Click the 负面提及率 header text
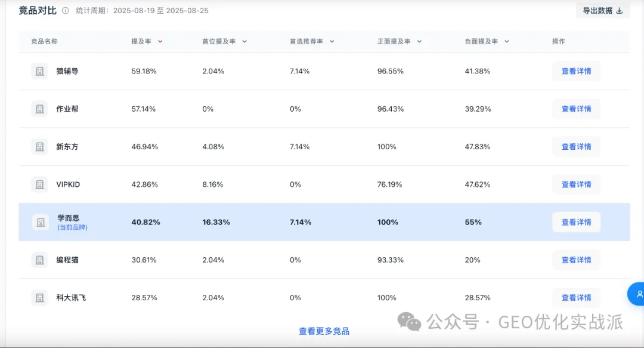The width and height of the screenshot is (644, 348). (x=481, y=42)
